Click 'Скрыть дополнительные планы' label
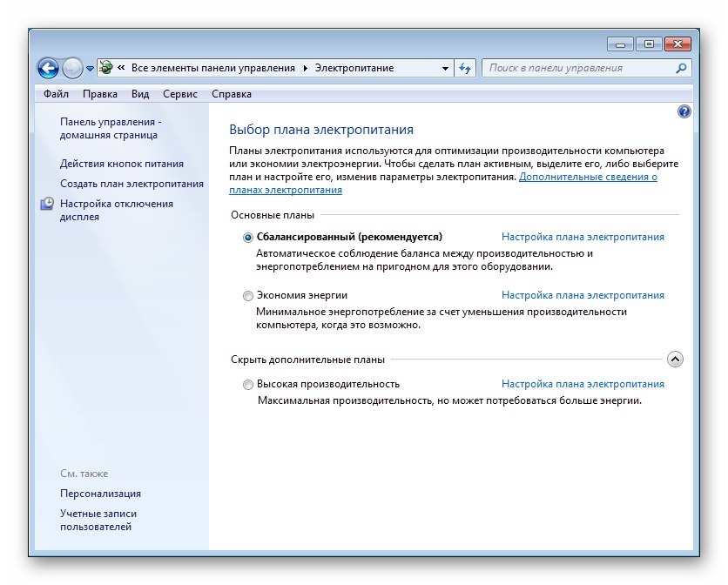The image size is (728, 585). (x=307, y=360)
